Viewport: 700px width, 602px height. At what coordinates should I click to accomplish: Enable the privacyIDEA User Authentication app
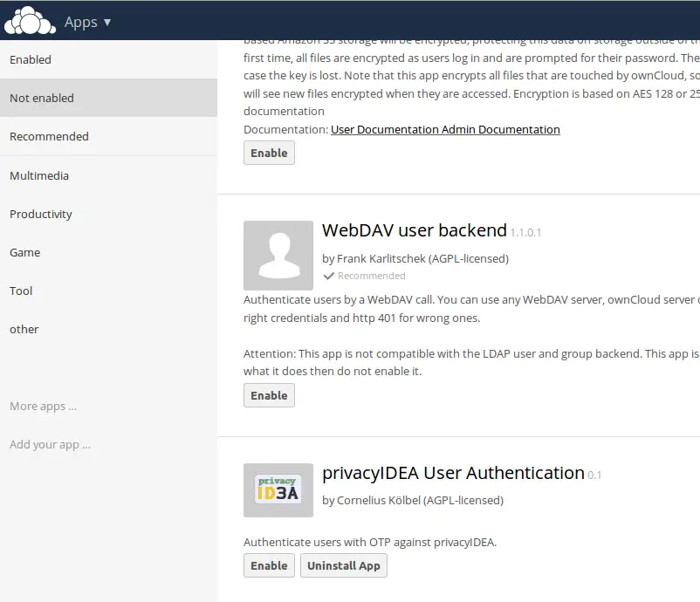point(269,565)
